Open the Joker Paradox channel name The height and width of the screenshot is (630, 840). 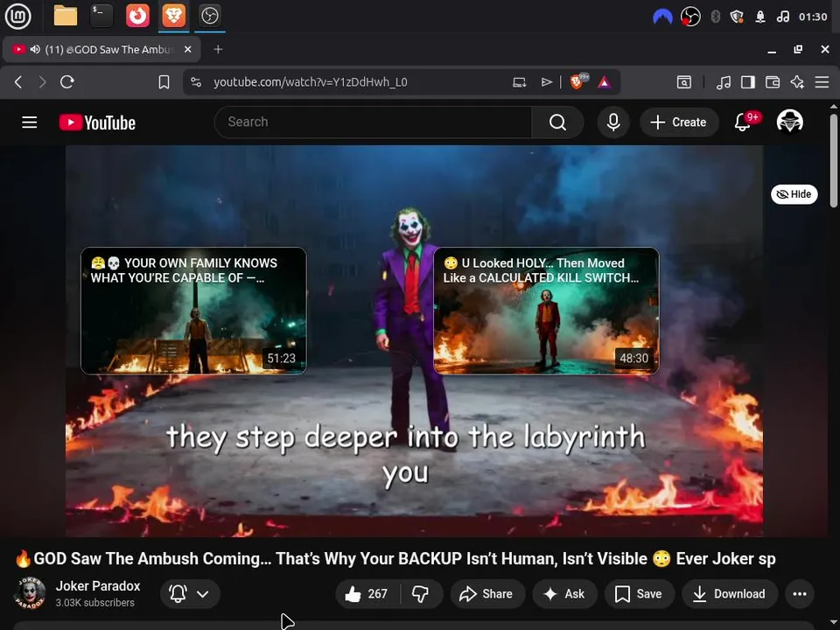point(98,586)
